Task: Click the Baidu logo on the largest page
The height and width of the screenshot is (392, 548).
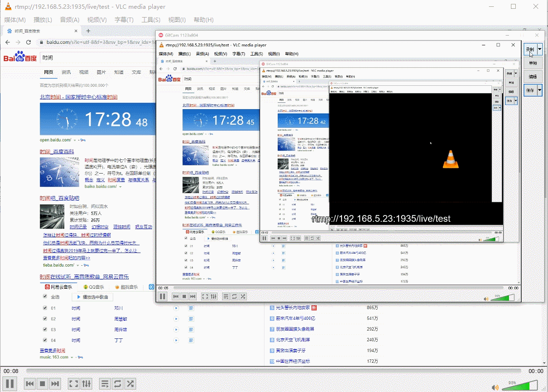Action: tap(20, 57)
